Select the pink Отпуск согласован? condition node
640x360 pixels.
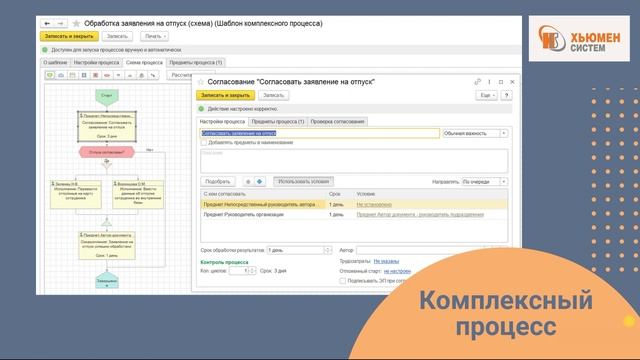point(107,152)
